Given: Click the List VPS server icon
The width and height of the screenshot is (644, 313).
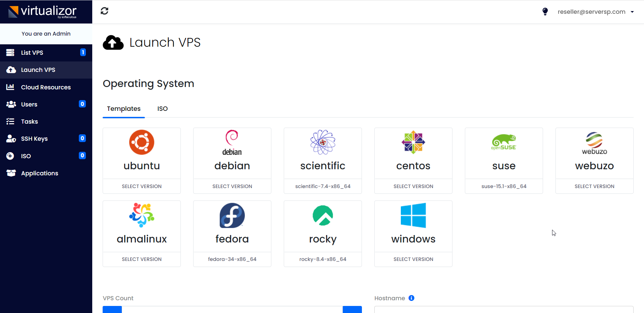Looking at the screenshot, I should tap(10, 53).
